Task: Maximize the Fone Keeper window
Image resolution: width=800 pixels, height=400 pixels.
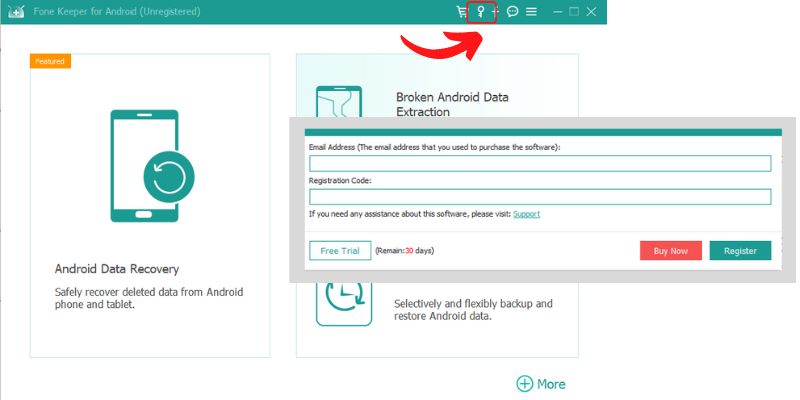Action: [574, 12]
